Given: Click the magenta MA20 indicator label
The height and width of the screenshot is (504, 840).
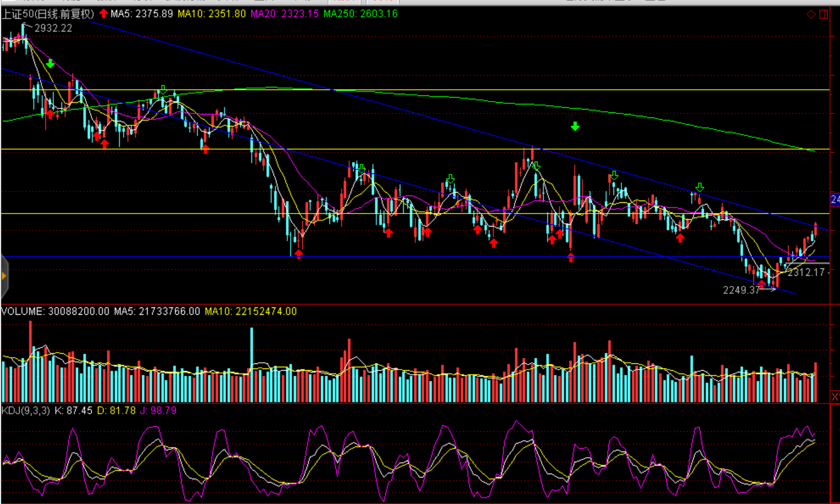Looking at the screenshot, I should coord(284,14).
